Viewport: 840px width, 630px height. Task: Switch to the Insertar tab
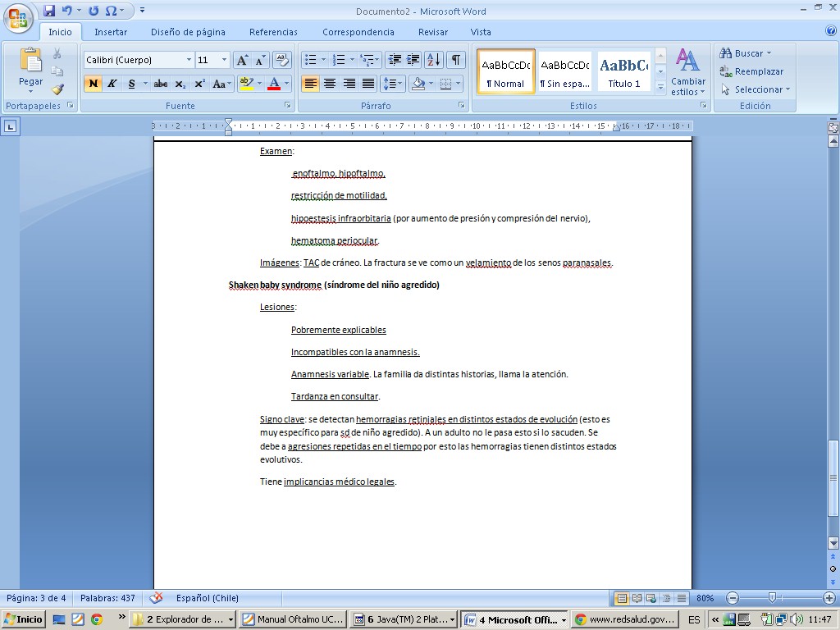[x=110, y=32]
